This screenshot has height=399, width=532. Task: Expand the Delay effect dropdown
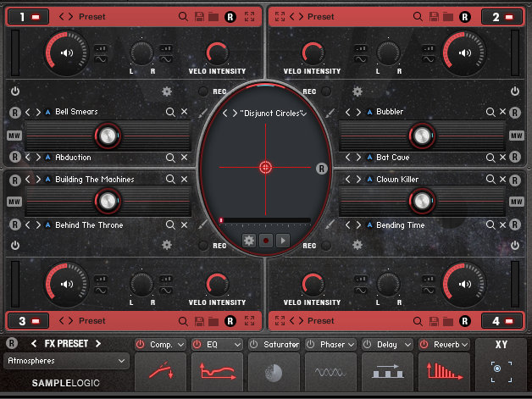(407, 345)
